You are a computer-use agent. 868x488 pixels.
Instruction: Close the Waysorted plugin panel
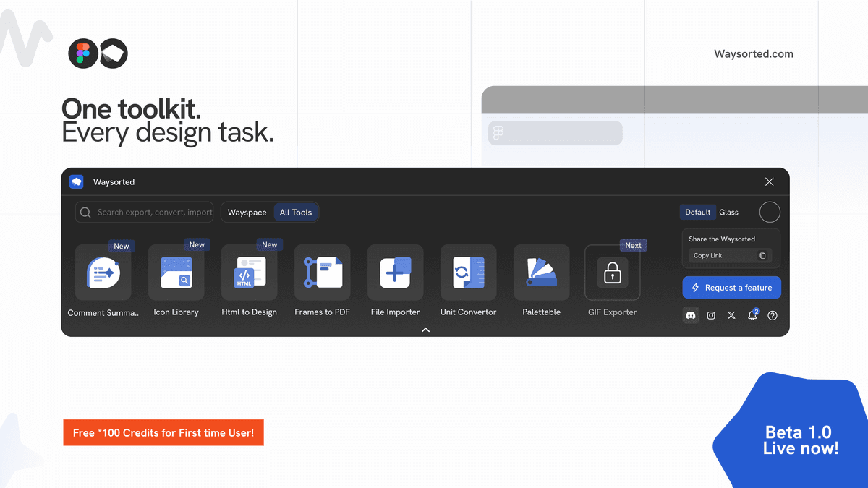click(x=769, y=182)
